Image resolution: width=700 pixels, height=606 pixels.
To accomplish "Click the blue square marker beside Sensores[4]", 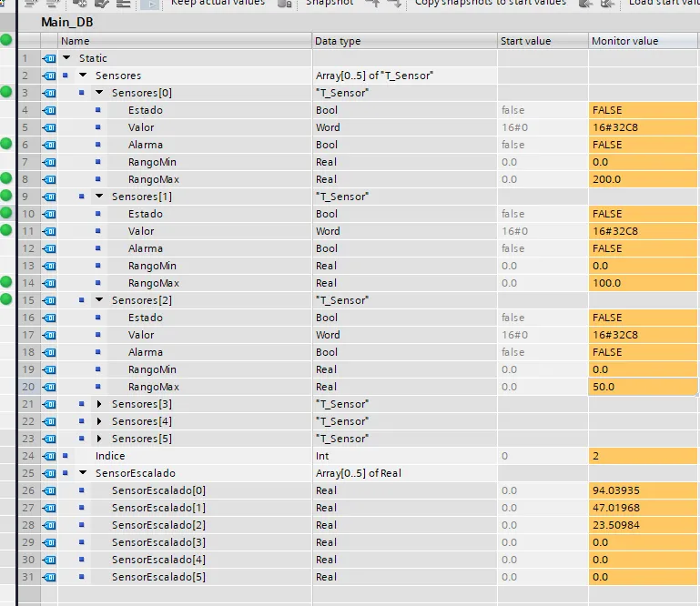I will [x=82, y=420].
